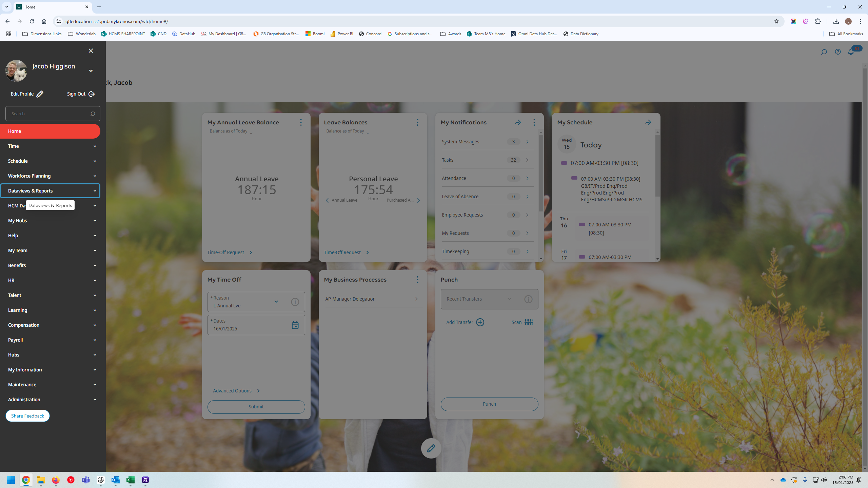Open the notifications bell icon
This screenshot has width=868, height=488.
pos(850,52)
